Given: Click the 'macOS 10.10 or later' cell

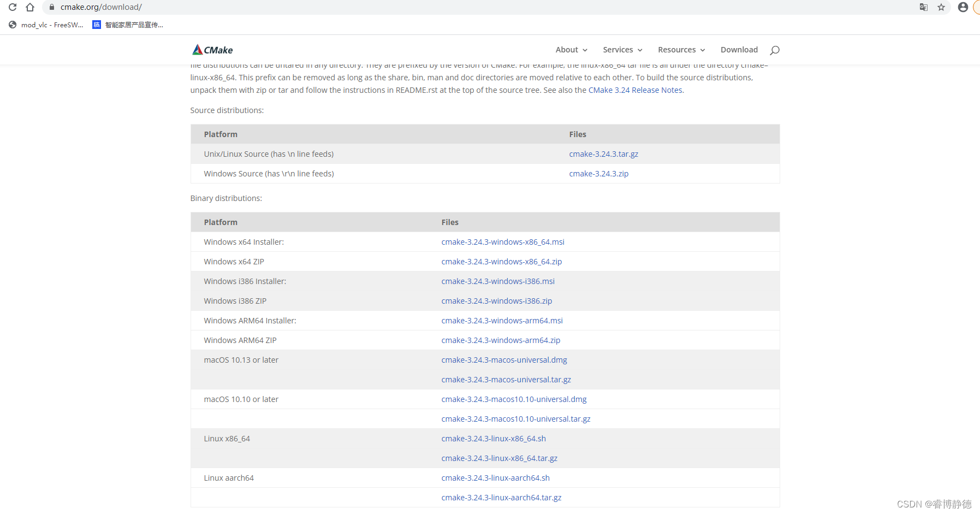Looking at the screenshot, I should (241, 399).
